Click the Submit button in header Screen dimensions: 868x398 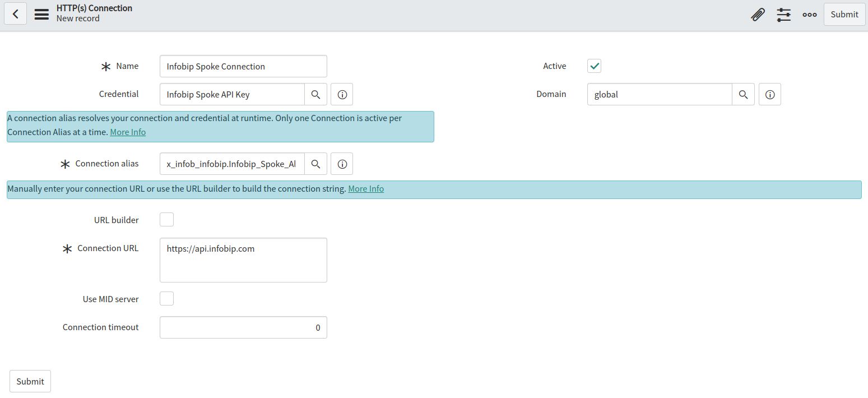(844, 15)
